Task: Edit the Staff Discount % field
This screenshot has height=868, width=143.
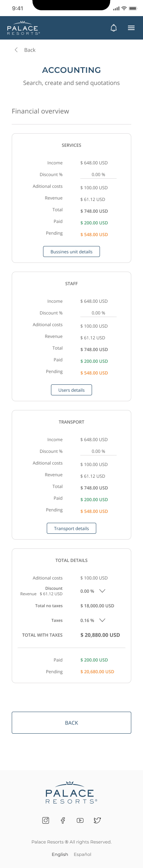Action: coord(98,313)
